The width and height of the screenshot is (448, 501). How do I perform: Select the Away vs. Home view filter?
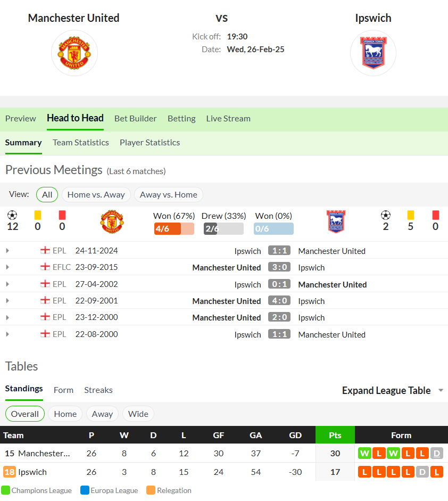[x=169, y=194]
